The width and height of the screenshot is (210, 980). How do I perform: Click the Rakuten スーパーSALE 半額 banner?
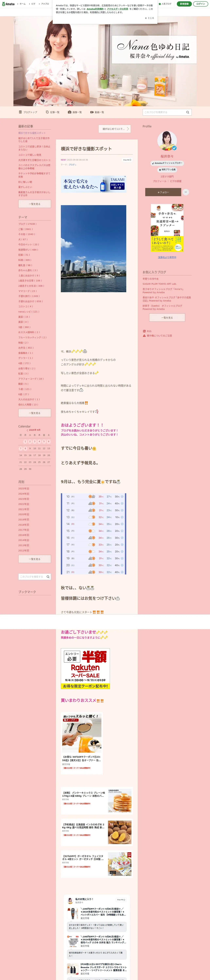pos(85,669)
